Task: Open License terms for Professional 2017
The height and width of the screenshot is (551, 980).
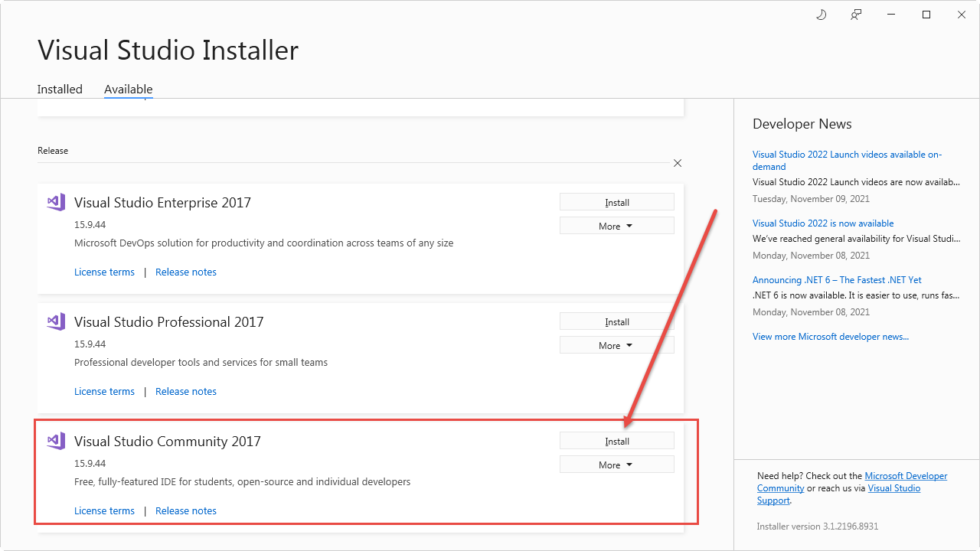Action: (104, 391)
